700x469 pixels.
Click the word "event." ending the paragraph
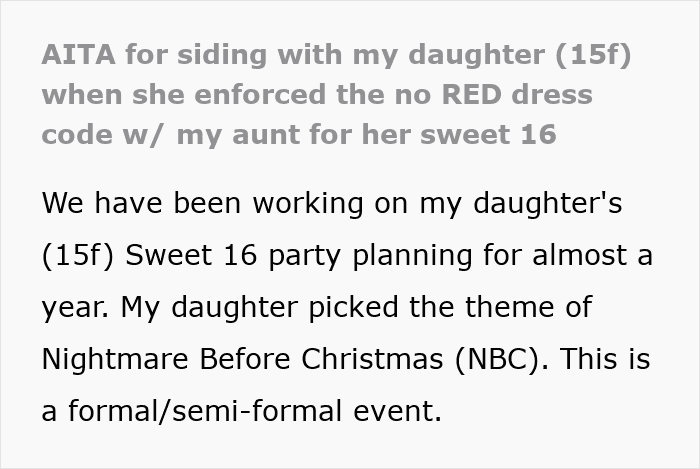click(397, 411)
